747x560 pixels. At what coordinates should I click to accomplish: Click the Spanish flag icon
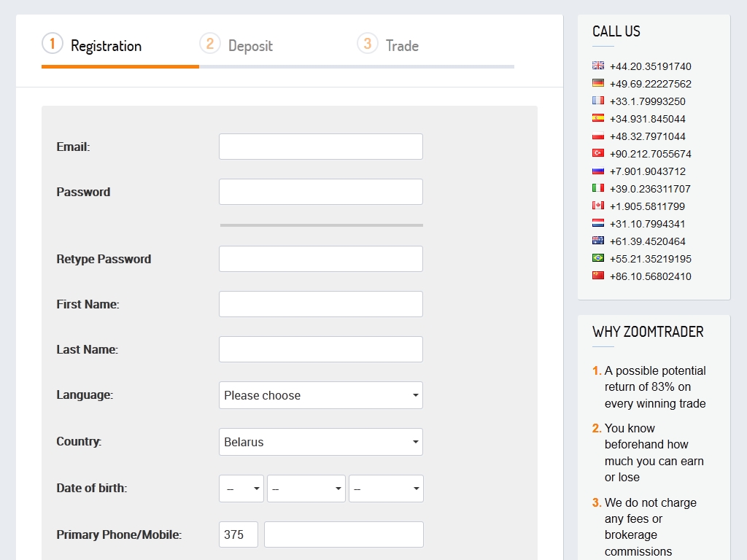coord(598,118)
